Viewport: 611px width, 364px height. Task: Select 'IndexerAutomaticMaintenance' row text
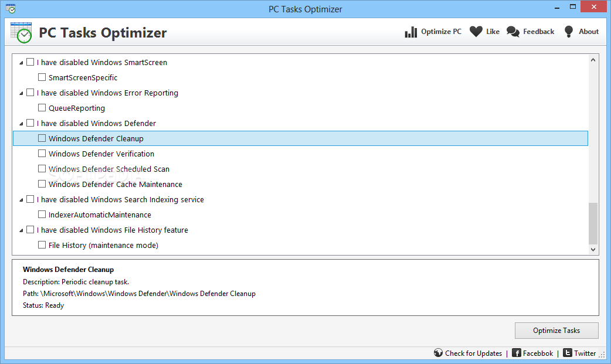pos(100,215)
